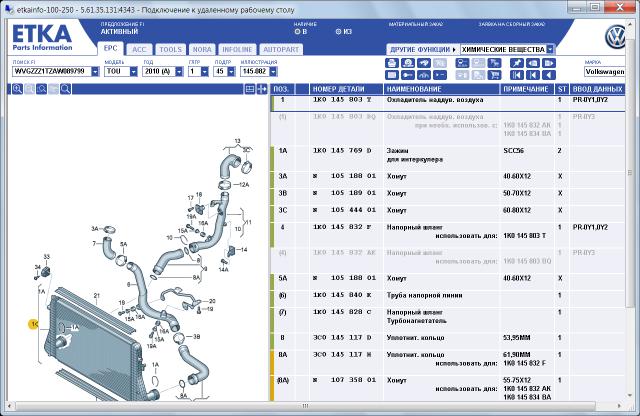This screenshot has width=640, height=416.
Task: Select part number 1K0 145 769 D
Action: tap(342, 151)
